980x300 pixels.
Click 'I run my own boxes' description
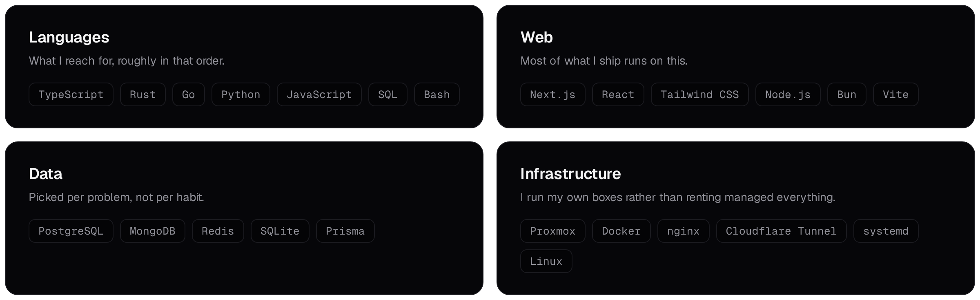(678, 197)
